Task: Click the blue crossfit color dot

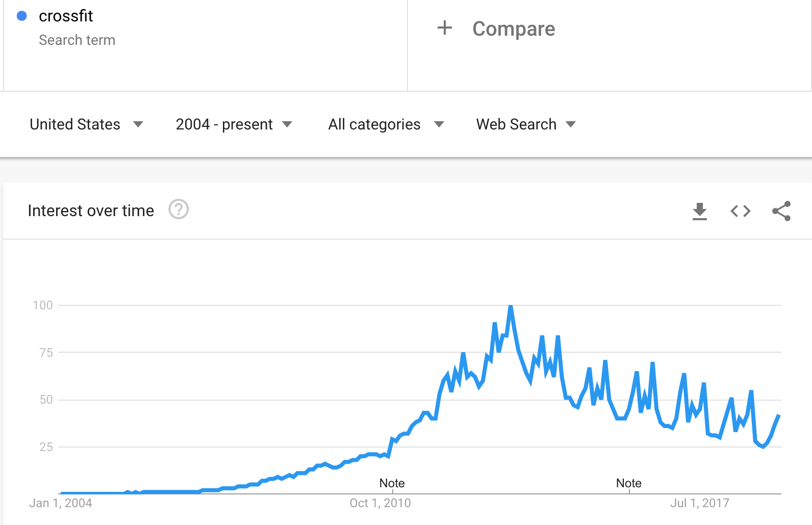Action: (x=22, y=16)
